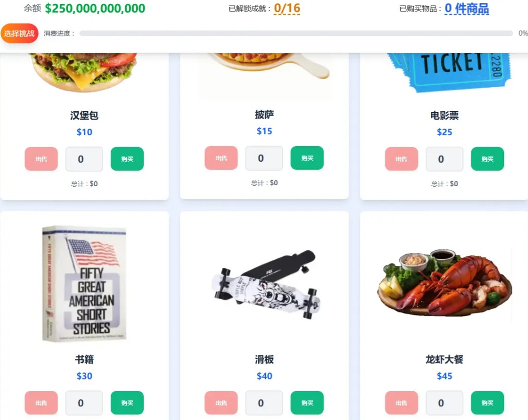Buy a 披萨 pizza
Screen dimensions: 528x420
[x=307, y=158]
